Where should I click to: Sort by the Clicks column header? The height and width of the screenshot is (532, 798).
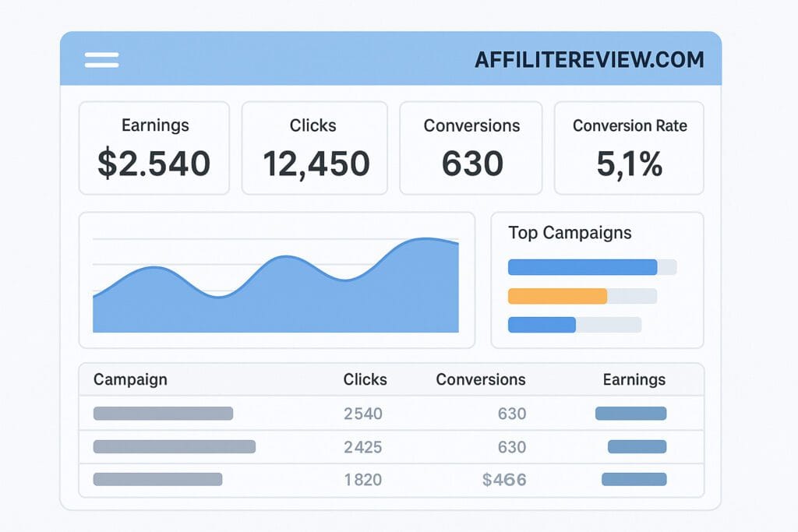coord(364,380)
